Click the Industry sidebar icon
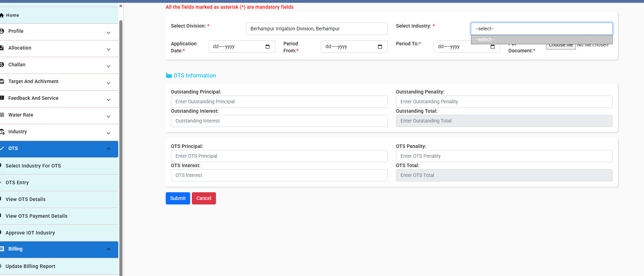 2,132
